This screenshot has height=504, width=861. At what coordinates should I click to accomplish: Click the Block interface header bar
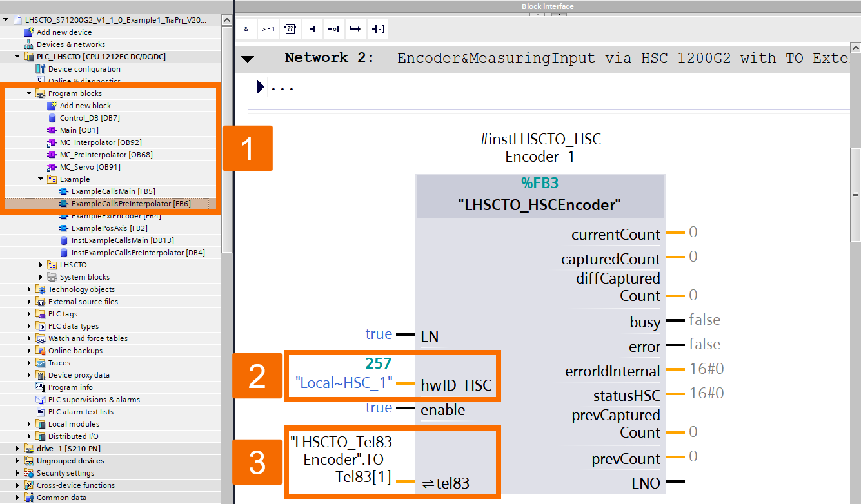coord(548,6)
